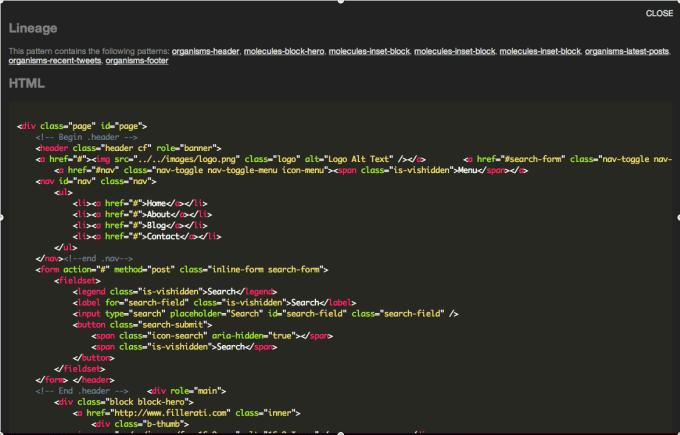Click the left-middle resize handle
This screenshot has height=435, width=680.
tap(1, 217)
